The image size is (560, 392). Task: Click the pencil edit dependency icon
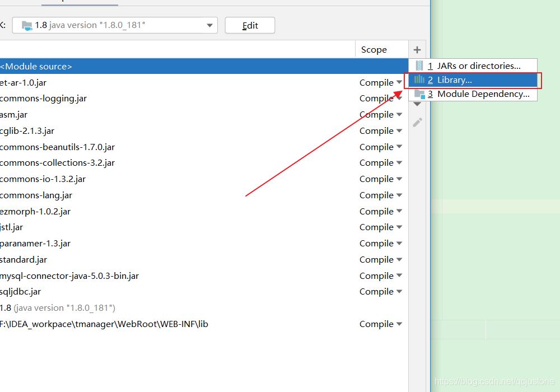[417, 122]
